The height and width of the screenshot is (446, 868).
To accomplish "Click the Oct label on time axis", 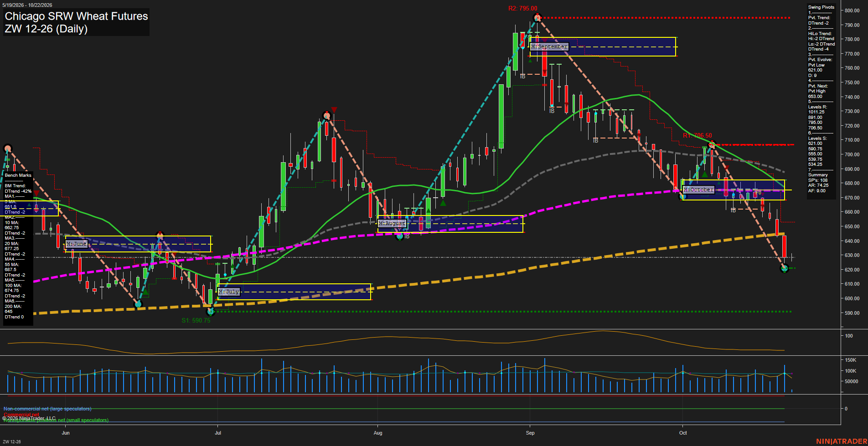I will [x=683, y=433].
